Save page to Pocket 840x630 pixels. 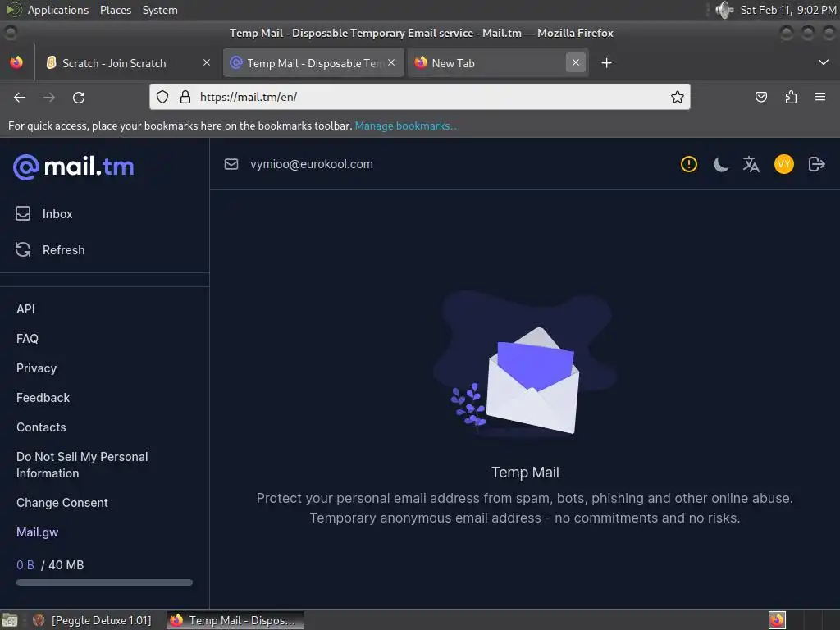pyautogui.click(x=760, y=97)
